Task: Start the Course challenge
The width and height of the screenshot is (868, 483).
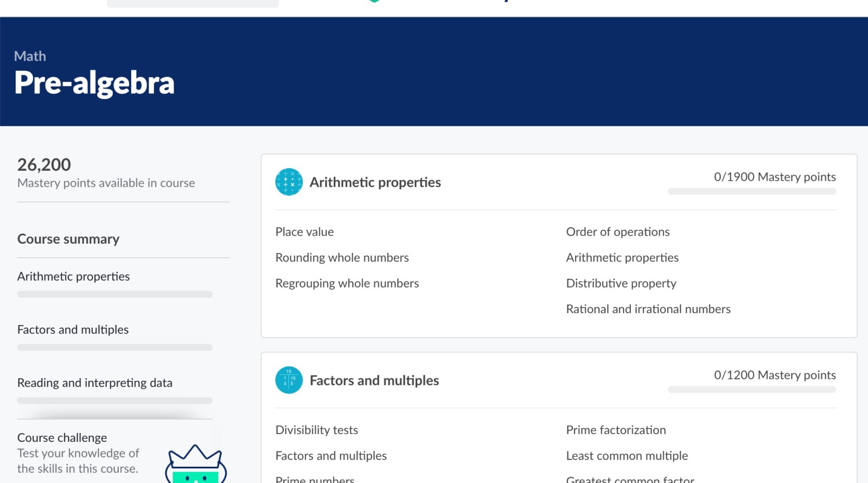Action: 62,438
